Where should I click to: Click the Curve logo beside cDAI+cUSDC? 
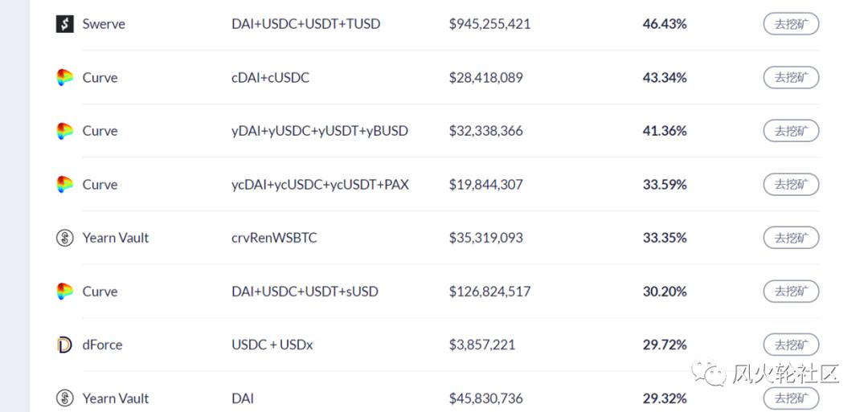pyautogui.click(x=64, y=78)
